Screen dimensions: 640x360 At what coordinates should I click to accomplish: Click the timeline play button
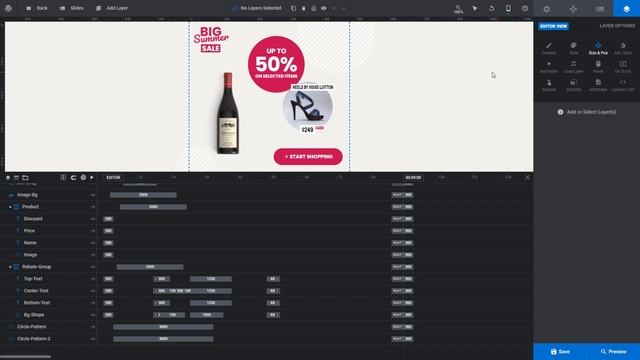point(92,178)
